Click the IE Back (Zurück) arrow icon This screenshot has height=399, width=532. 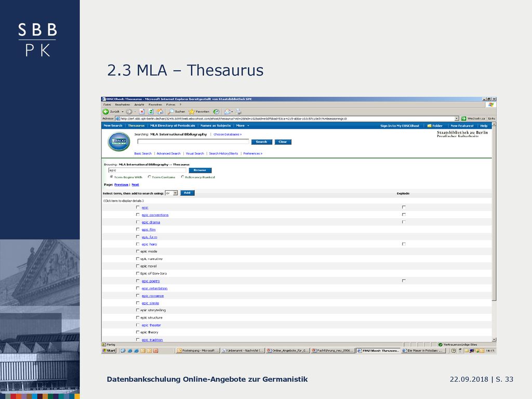click(x=105, y=112)
